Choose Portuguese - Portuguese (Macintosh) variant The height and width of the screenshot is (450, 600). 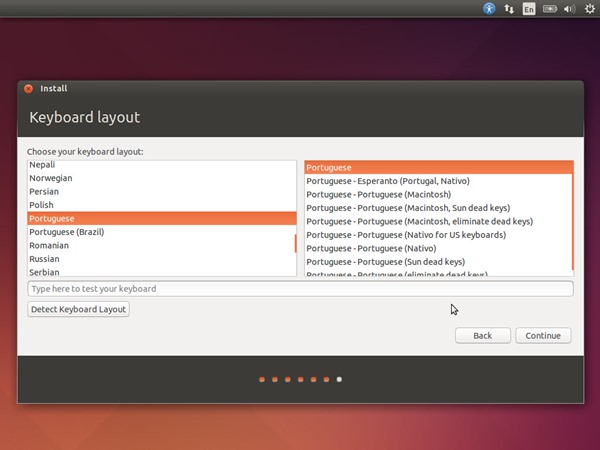click(x=438, y=194)
